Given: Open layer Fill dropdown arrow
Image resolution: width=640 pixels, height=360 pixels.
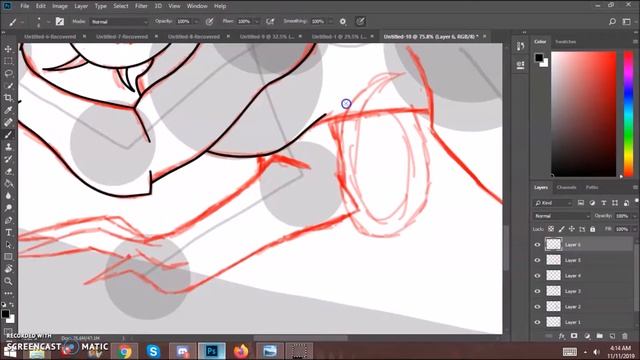Looking at the screenshot, I should tap(634, 229).
